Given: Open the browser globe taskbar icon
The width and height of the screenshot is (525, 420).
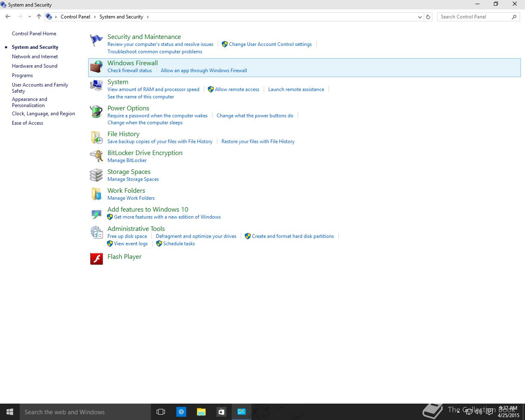Looking at the screenshot, I should (x=181, y=412).
